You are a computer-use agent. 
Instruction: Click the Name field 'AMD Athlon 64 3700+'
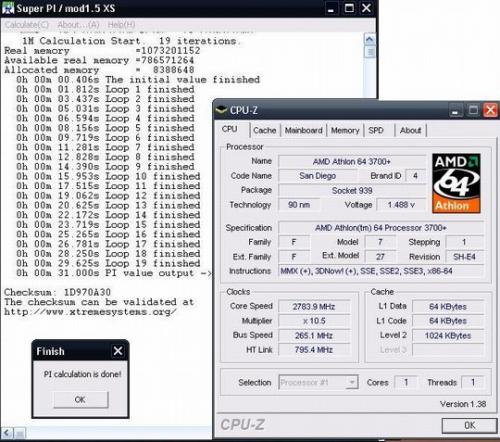pos(352,162)
